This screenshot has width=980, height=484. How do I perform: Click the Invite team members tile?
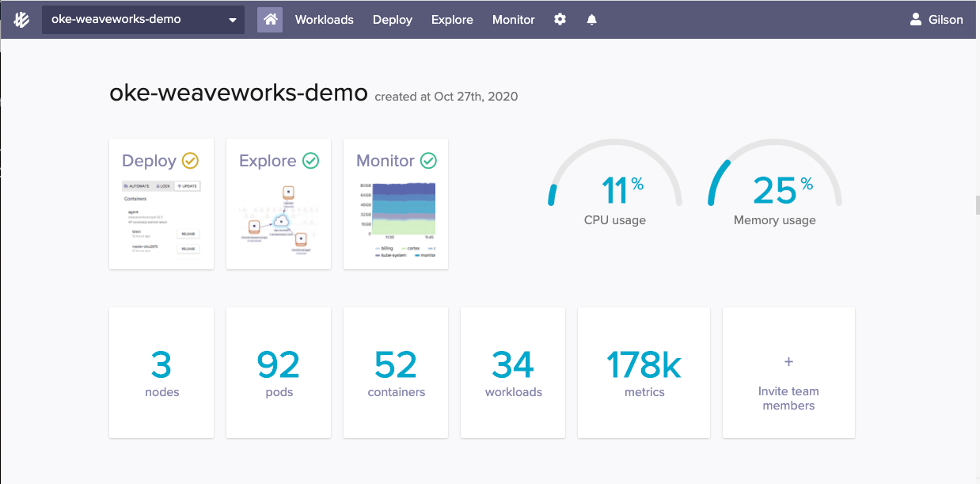point(788,372)
